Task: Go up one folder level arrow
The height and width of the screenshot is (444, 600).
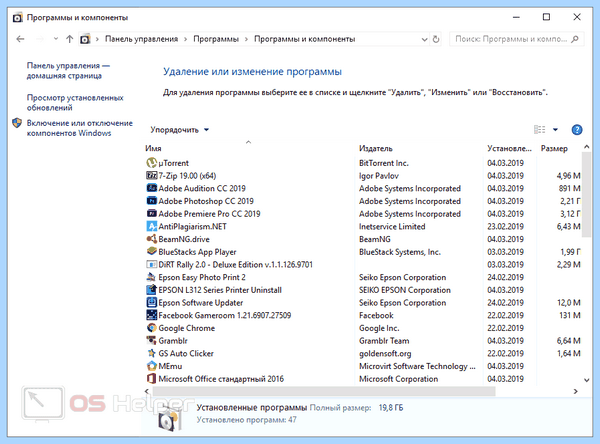Action: click(x=69, y=39)
